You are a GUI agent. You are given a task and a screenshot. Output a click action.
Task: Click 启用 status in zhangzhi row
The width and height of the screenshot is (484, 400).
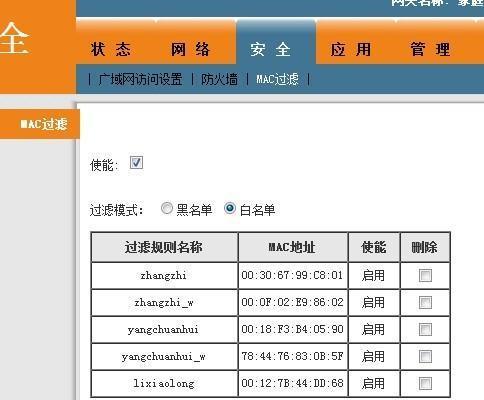(x=373, y=276)
